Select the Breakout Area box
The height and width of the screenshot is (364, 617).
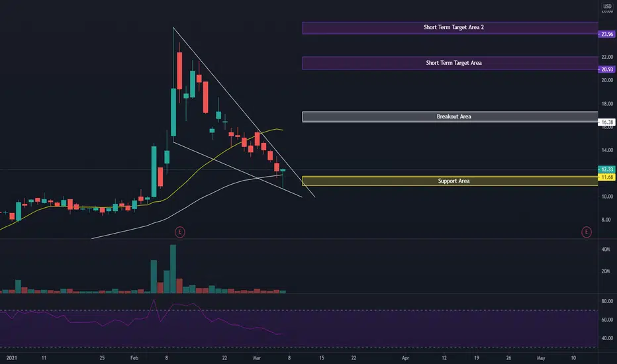(450, 117)
